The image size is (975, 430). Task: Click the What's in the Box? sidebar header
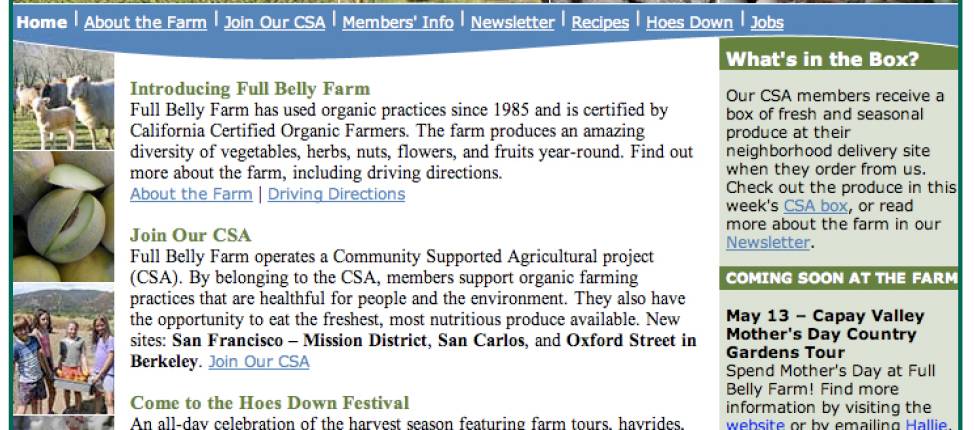pos(822,60)
